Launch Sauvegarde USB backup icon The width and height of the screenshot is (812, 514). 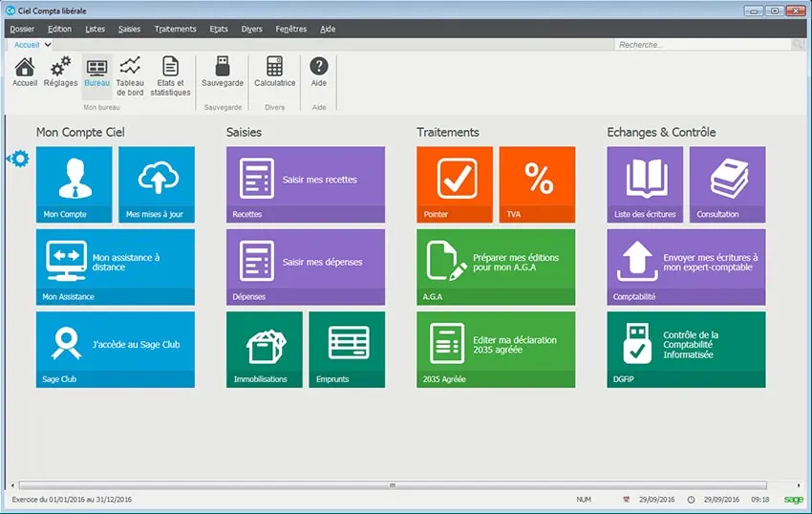[x=223, y=72]
